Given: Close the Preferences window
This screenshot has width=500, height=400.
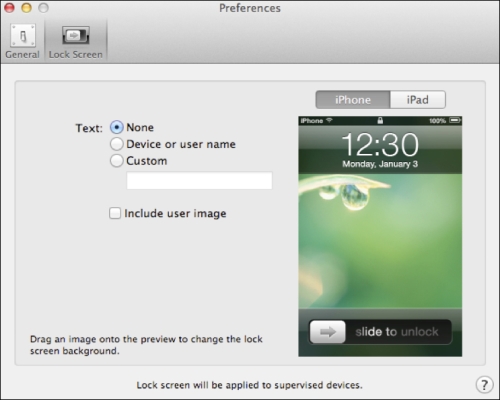Looking at the screenshot, I should 9,8.
